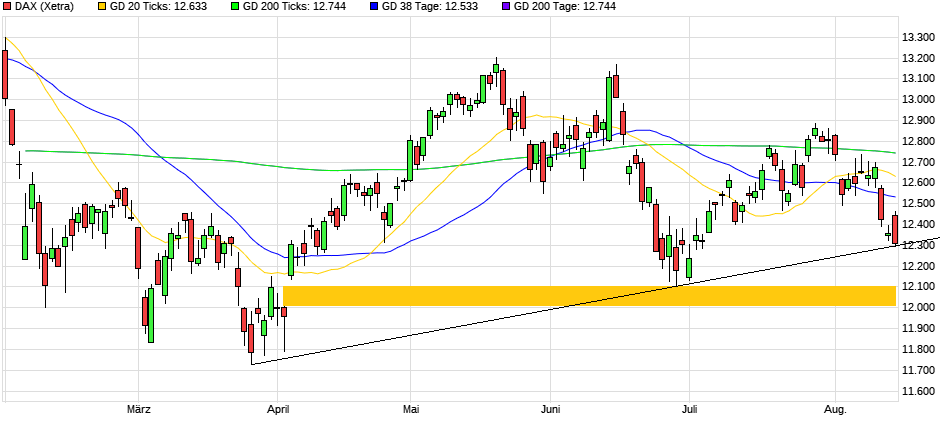Image resolution: width=940 pixels, height=435 pixels.
Task: Click the 13.300 price axis value
Action: (x=918, y=37)
